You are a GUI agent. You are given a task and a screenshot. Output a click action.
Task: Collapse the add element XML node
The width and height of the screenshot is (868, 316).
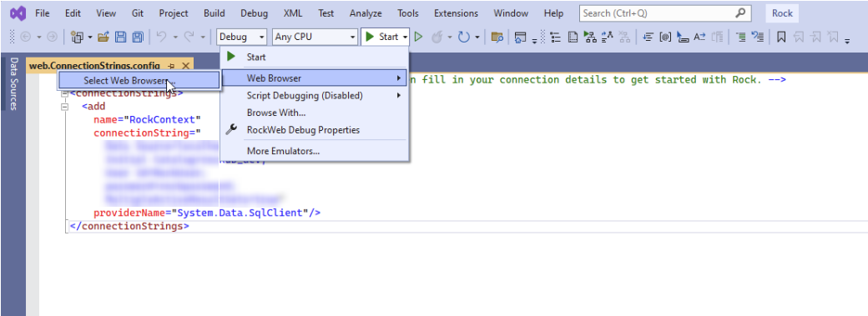click(x=65, y=106)
